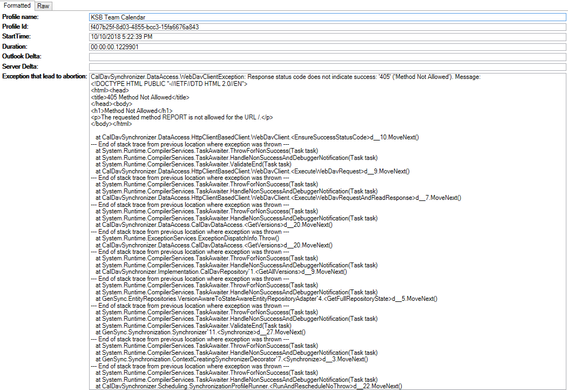
Task: Click the 'StartTime:' label
Action: point(16,36)
